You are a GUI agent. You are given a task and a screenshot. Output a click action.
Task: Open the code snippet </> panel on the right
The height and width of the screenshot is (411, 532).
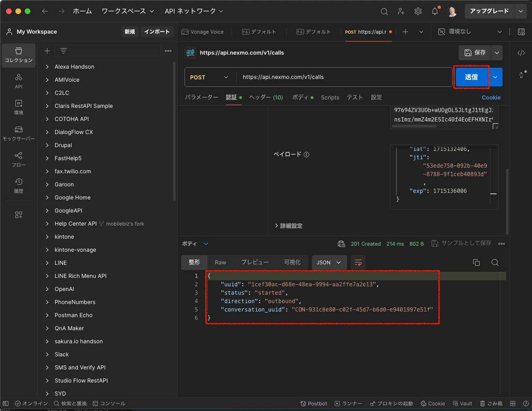pyautogui.click(x=521, y=53)
